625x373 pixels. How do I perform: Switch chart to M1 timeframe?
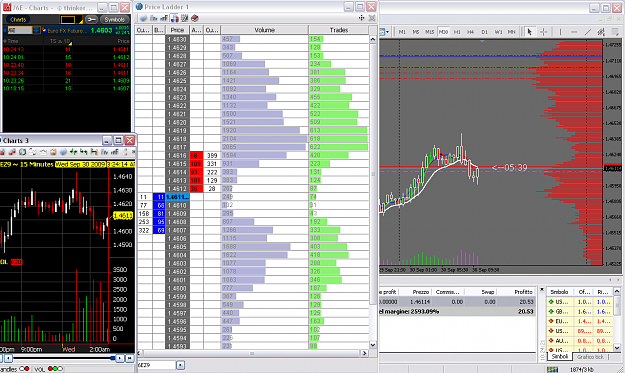(402, 32)
